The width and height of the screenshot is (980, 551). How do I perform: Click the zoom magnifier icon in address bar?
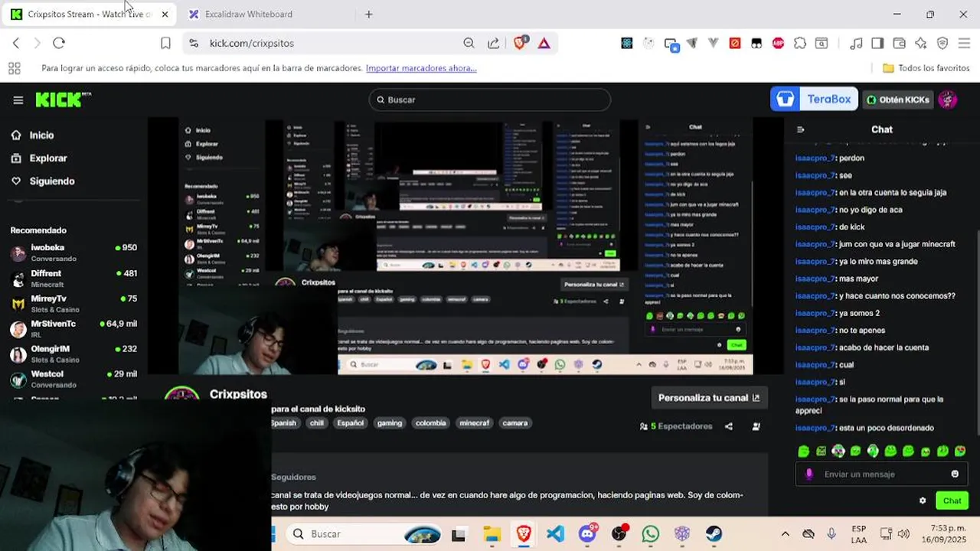point(469,43)
